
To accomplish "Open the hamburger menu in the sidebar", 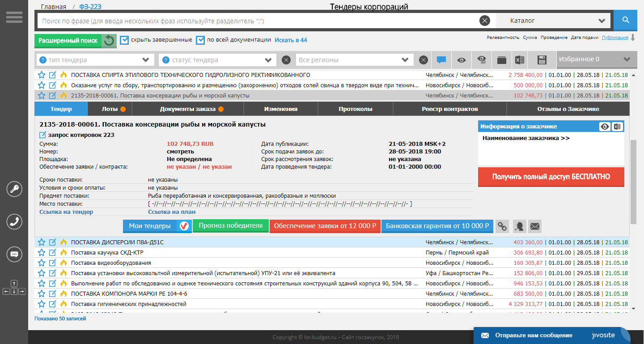I will point(14,17).
